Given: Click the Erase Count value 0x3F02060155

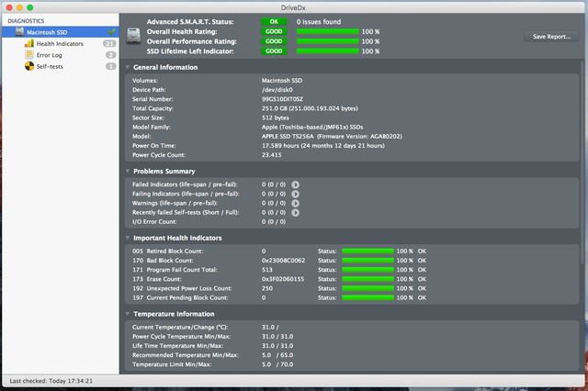Looking at the screenshot, I should click(283, 279).
